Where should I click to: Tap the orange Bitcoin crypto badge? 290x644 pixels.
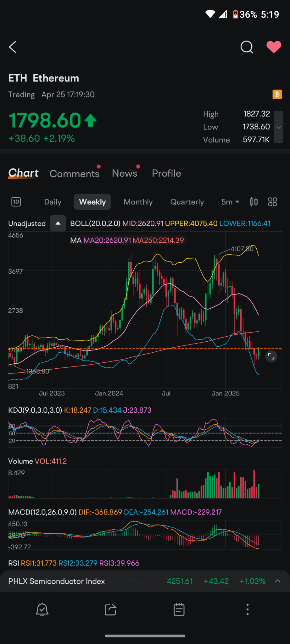point(277,94)
